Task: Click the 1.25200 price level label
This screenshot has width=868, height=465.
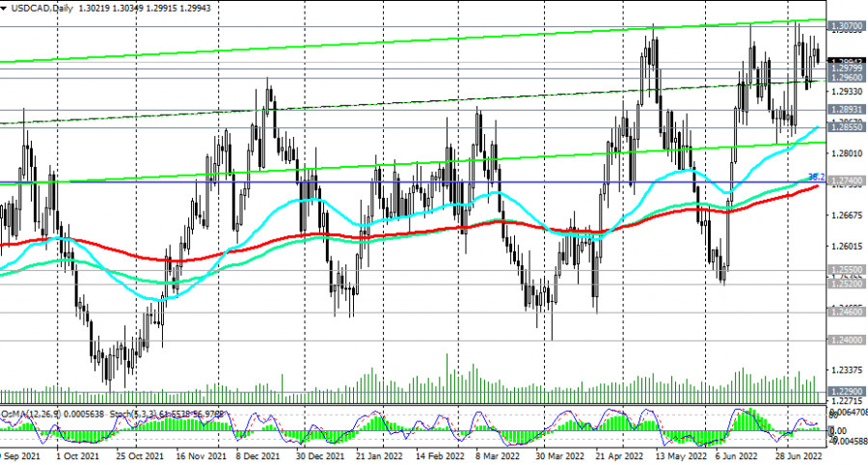Action: coord(847,284)
